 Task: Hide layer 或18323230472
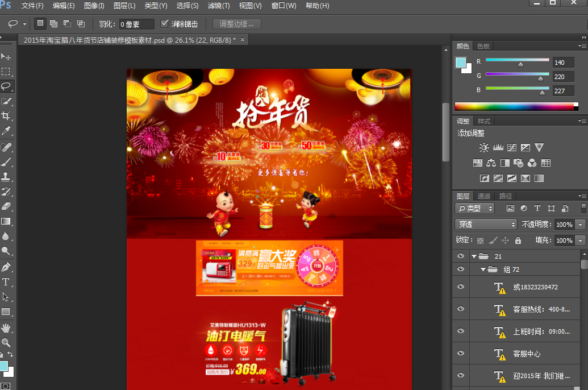pyautogui.click(x=461, y=287)
